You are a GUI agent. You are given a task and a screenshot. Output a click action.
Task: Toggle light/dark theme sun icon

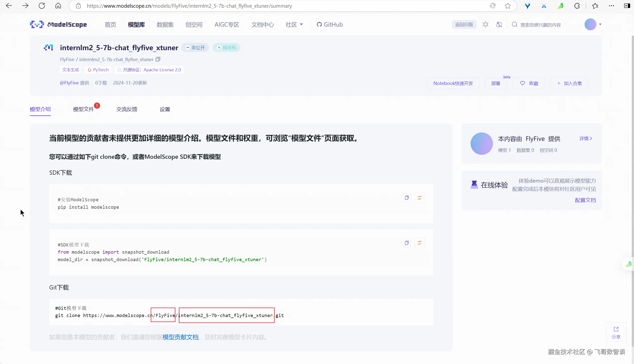click(485, 25)
